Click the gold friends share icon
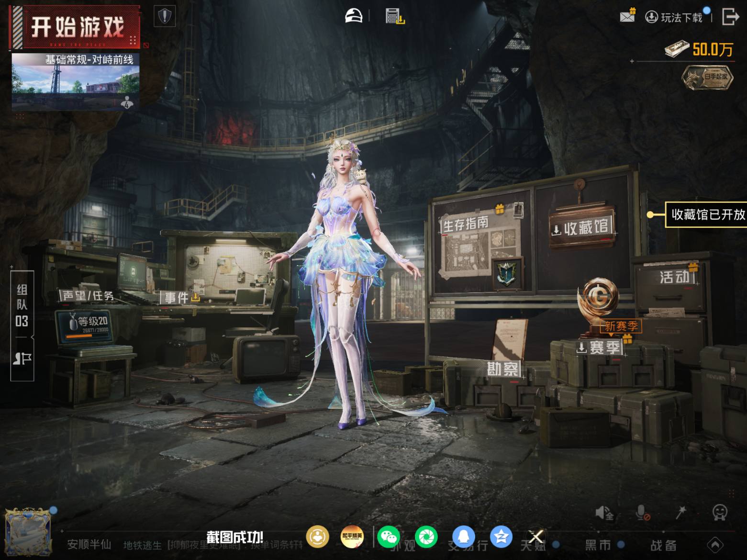The image size is (747, 560). pos(317,537)
